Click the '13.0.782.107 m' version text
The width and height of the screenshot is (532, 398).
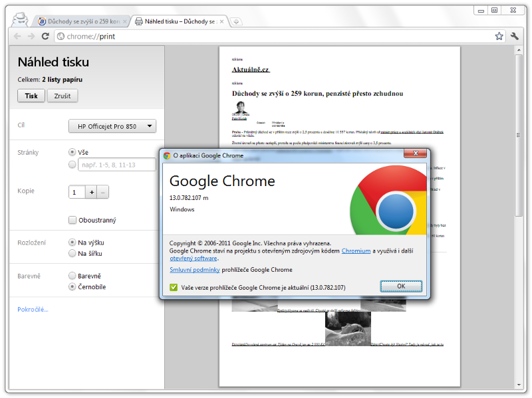pos(189,197)
